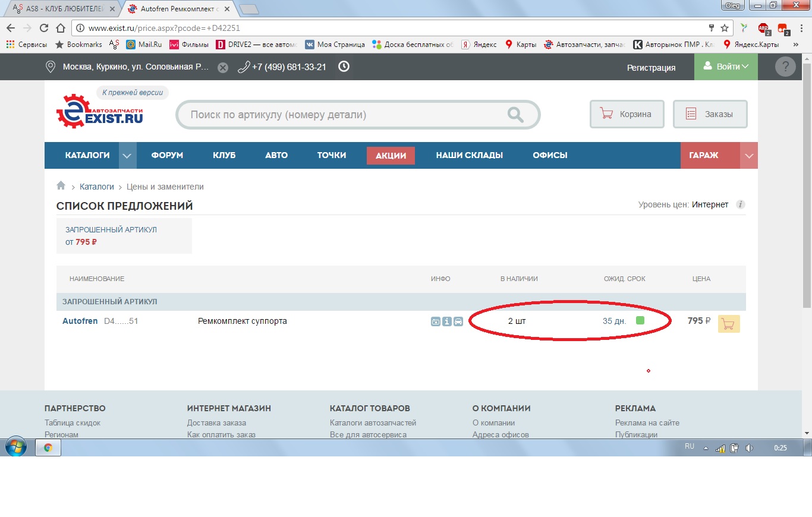Open the help question mark icon

(x=785, y=67)
